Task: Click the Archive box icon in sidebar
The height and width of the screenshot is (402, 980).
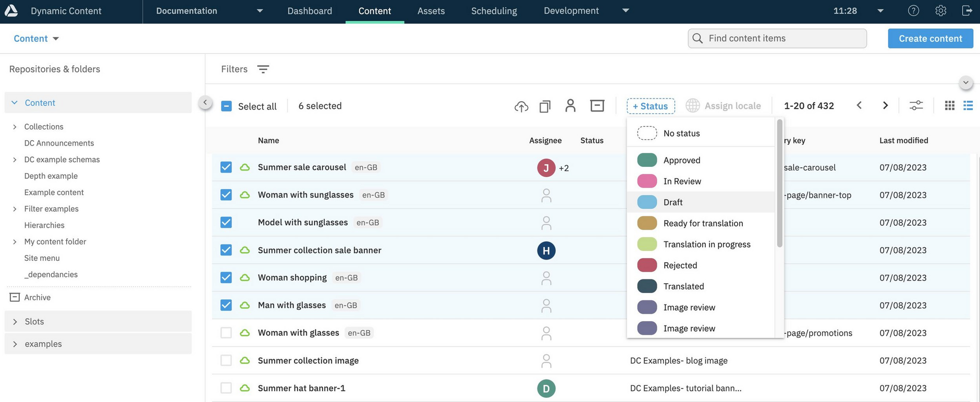Action: pos(15,297)
